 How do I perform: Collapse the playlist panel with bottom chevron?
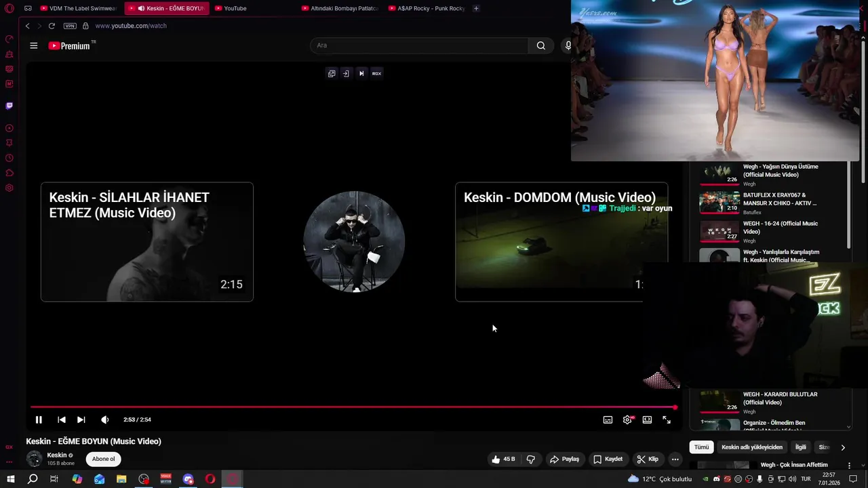[x=848, y=427]
